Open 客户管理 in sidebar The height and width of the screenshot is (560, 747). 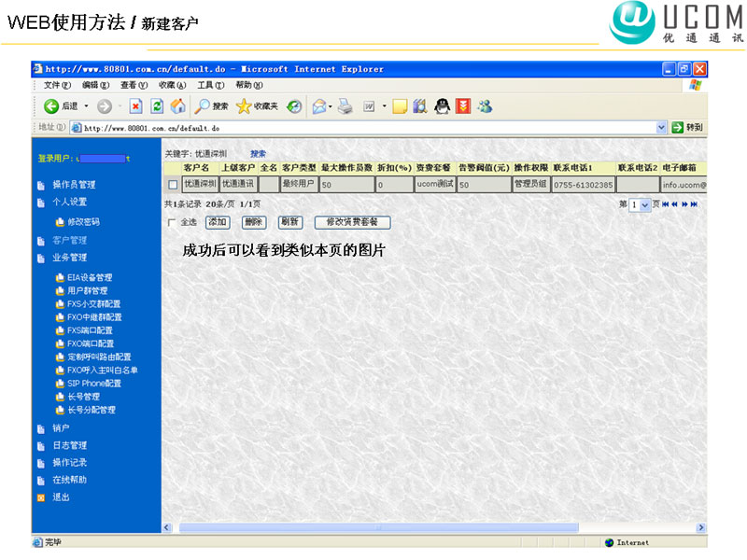[69, 241]
